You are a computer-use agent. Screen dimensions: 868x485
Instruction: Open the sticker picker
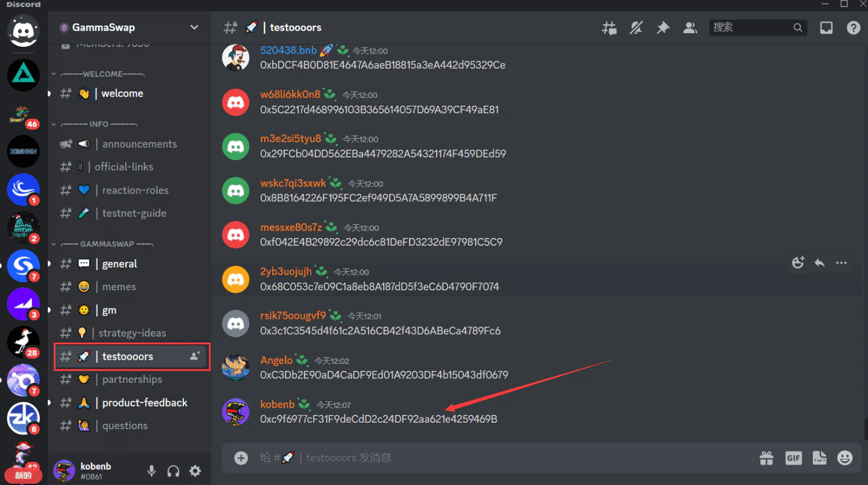pos(819,458)
